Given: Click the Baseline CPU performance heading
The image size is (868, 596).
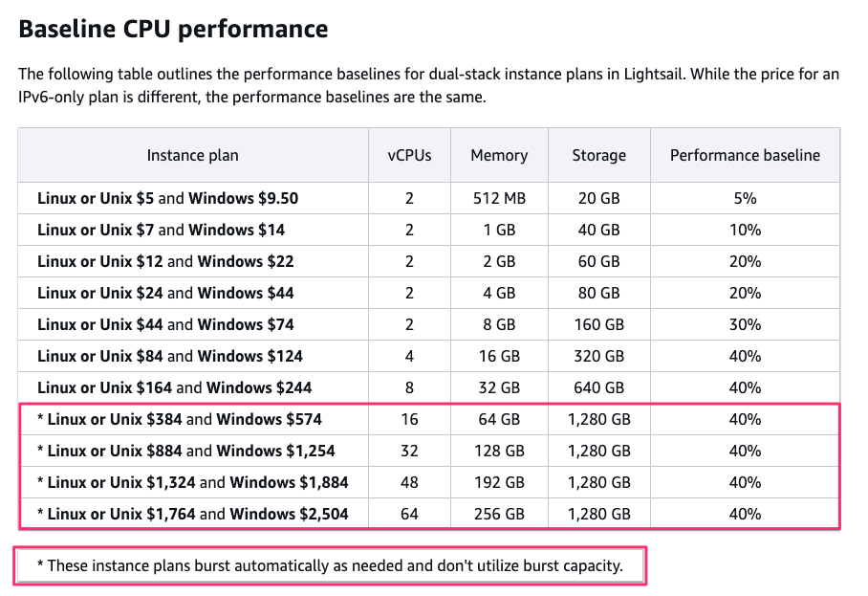Looking at the screenshot, I should [173, 29].
